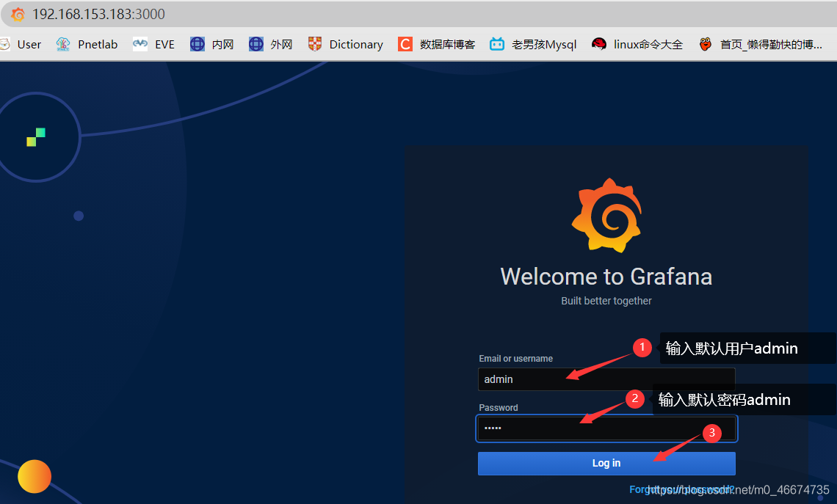This screenshot has width=837, height=504.
Task: Click the 内网 globe icon
Action: click(198, 44)
